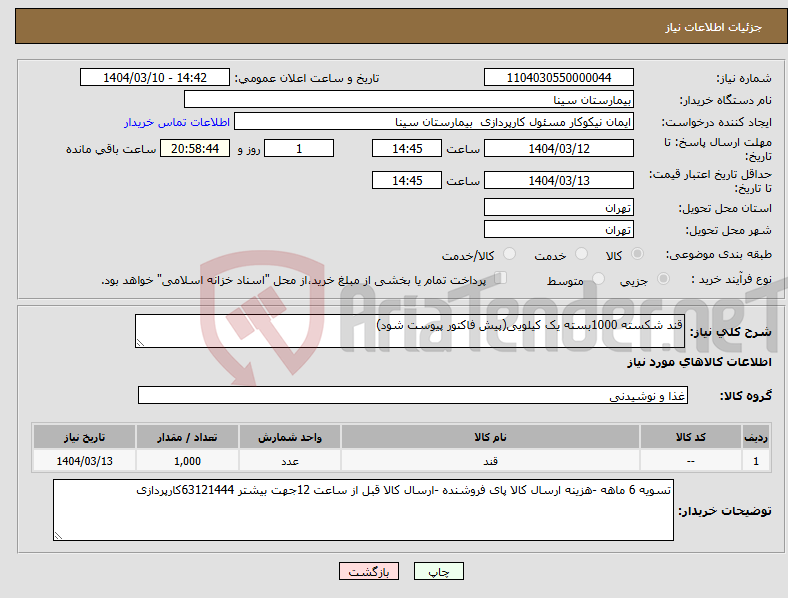Click the واحد شمارش column header
Screen dimensions: 788x598
[x=290, y=437]
